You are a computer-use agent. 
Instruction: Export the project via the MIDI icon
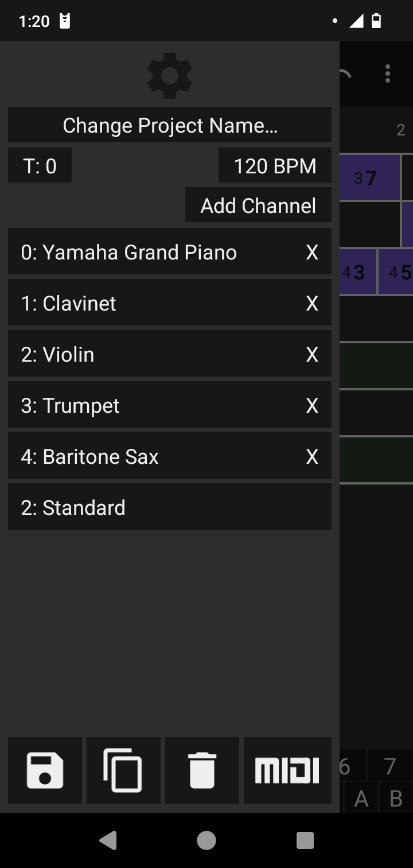coord(287,770)
